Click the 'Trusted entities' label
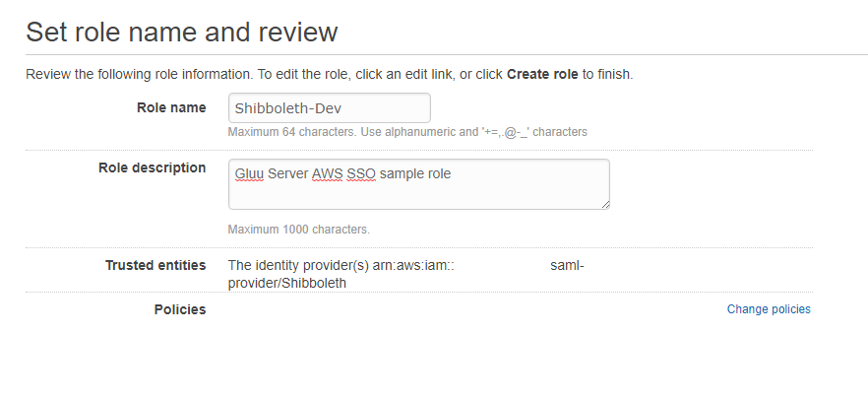The height and width of the screenshot is (400, 868). pos(155,265)
